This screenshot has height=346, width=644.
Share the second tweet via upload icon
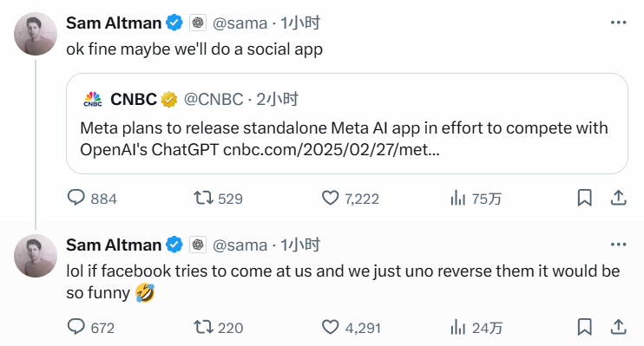(618, 327)
